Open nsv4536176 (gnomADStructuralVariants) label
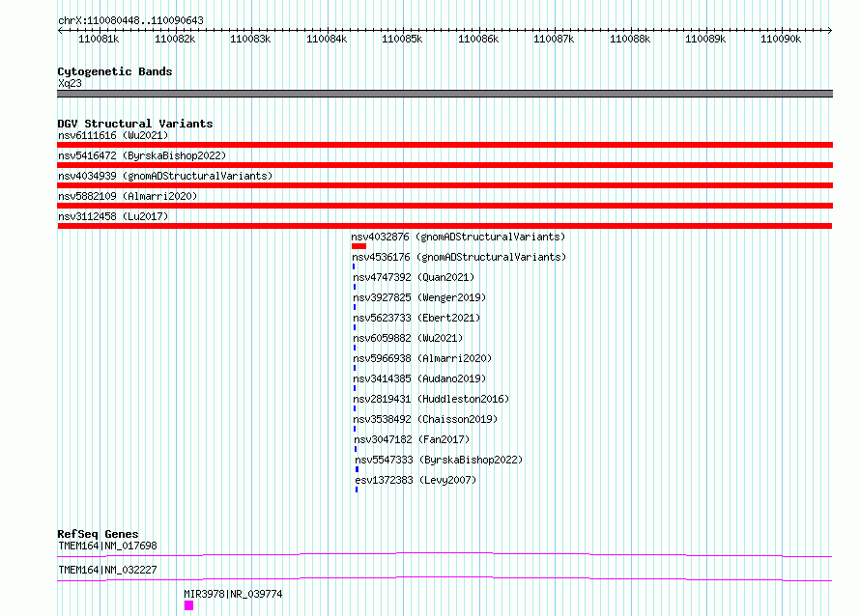 pos(459,257)
